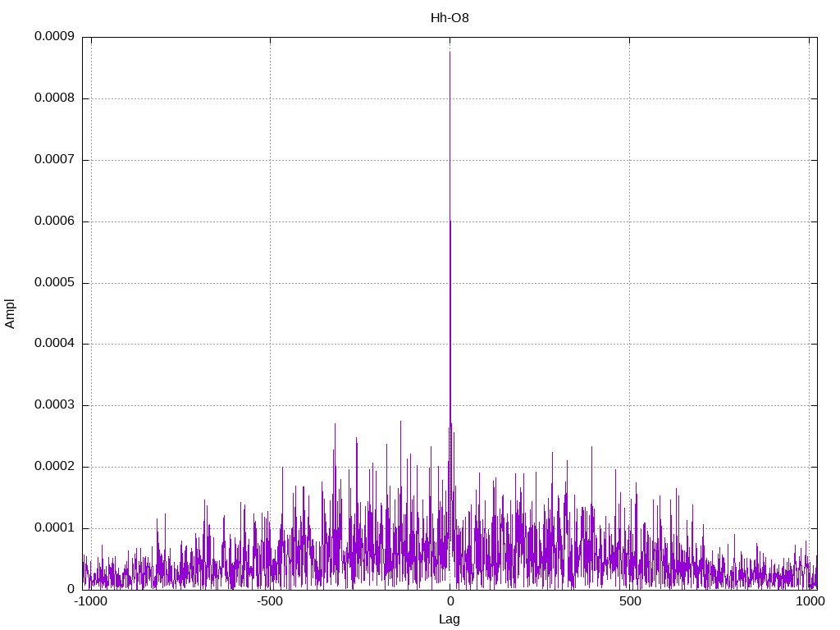Select y-axis tick value 0.0009
The width and height of the screenshot is (840, 630).
(55, 36)
